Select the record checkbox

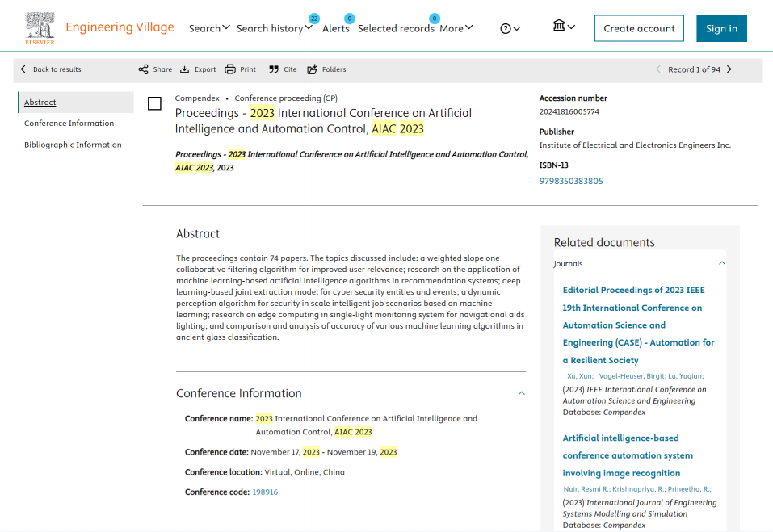tap(155, 103)
